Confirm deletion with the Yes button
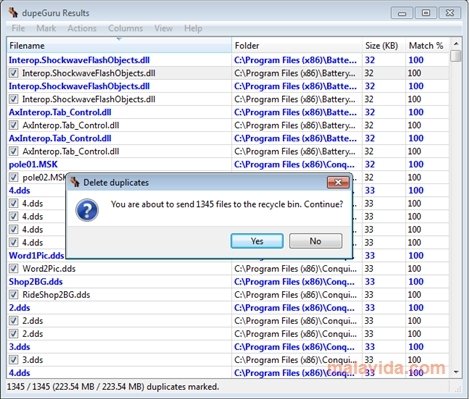469x399 pixels. (x=257, y=241)
